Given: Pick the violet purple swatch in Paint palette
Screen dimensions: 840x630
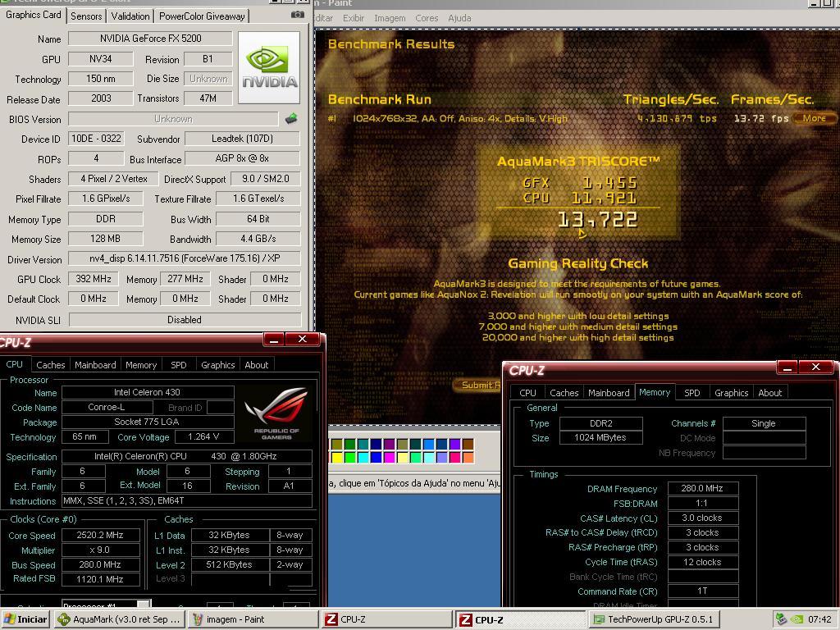Looking at the screenshot, I should coord(454,444).
